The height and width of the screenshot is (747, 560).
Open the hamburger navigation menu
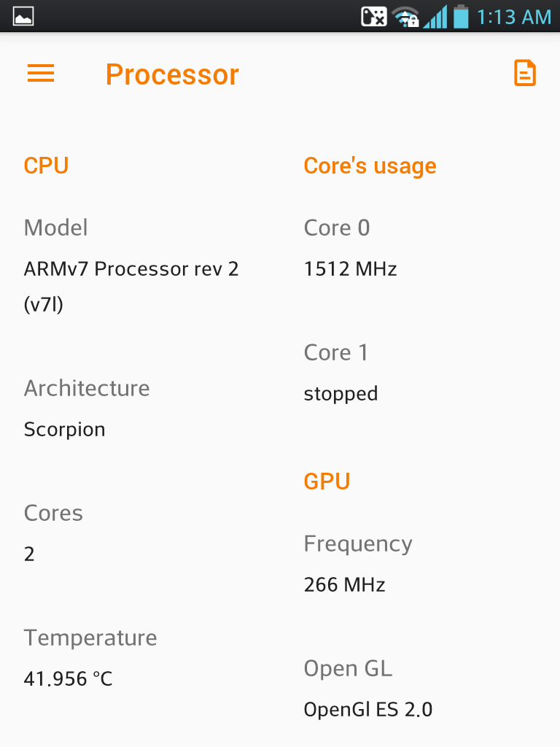click(41, 74)
